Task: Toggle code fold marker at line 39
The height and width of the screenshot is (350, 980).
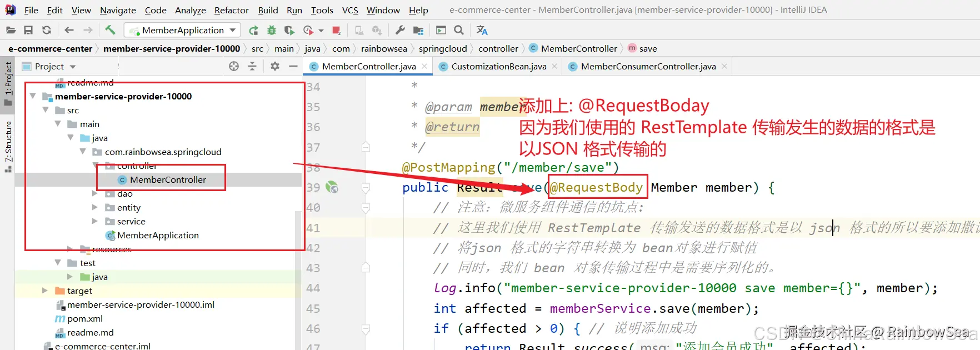Action: [x=366, y=188]
